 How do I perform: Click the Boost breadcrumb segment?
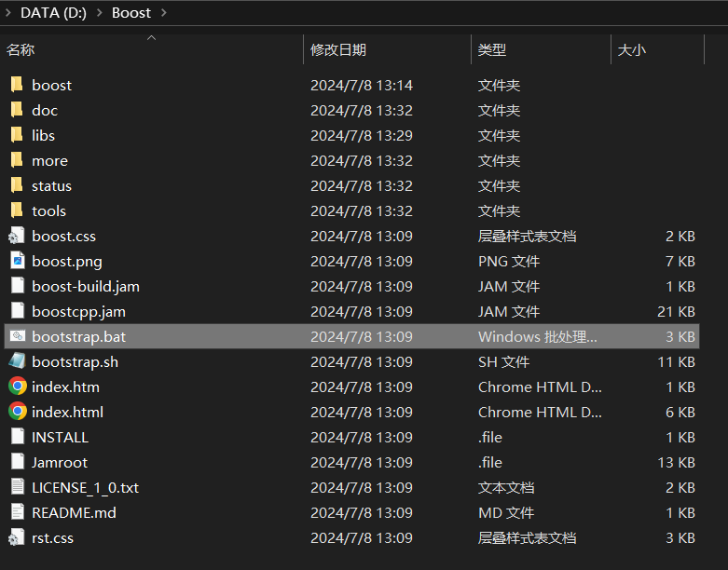130,12
